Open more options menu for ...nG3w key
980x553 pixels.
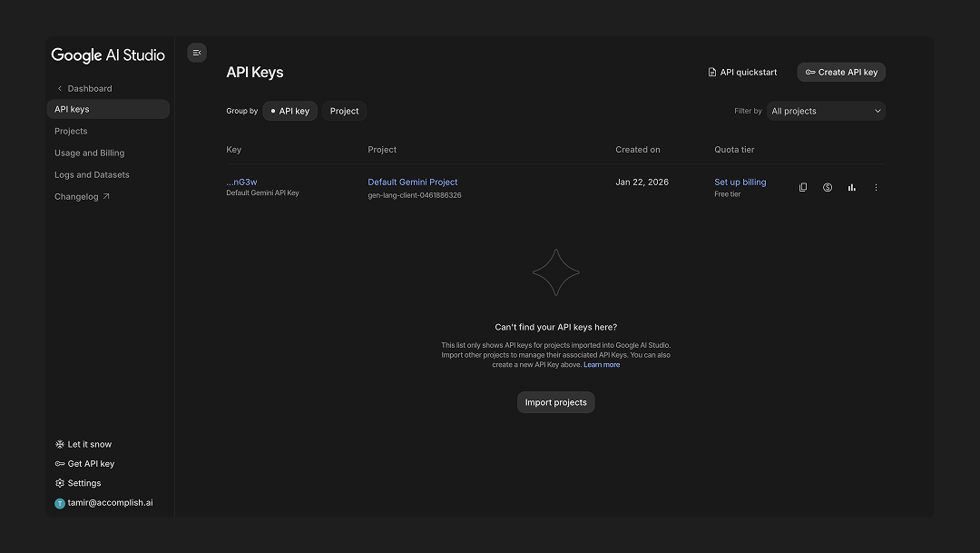[x=877, y=187]
